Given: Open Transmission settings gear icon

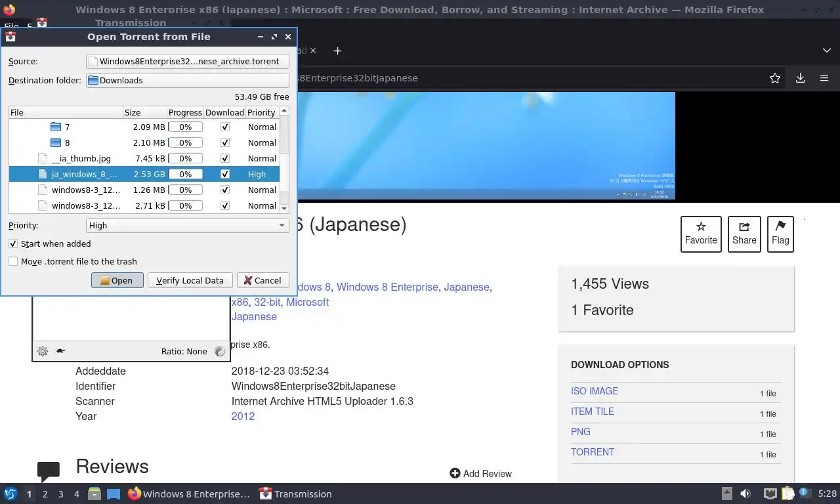Looking at the screenshot, I should tap(43, 351).
